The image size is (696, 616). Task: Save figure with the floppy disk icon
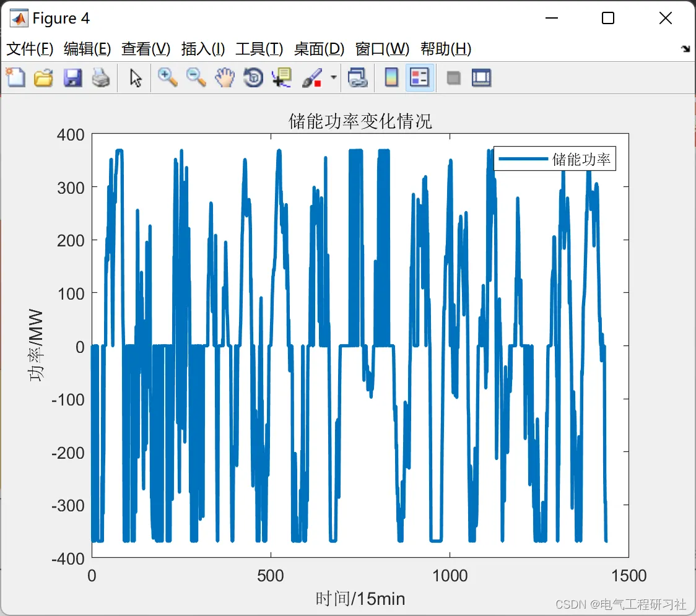(72, 77)
